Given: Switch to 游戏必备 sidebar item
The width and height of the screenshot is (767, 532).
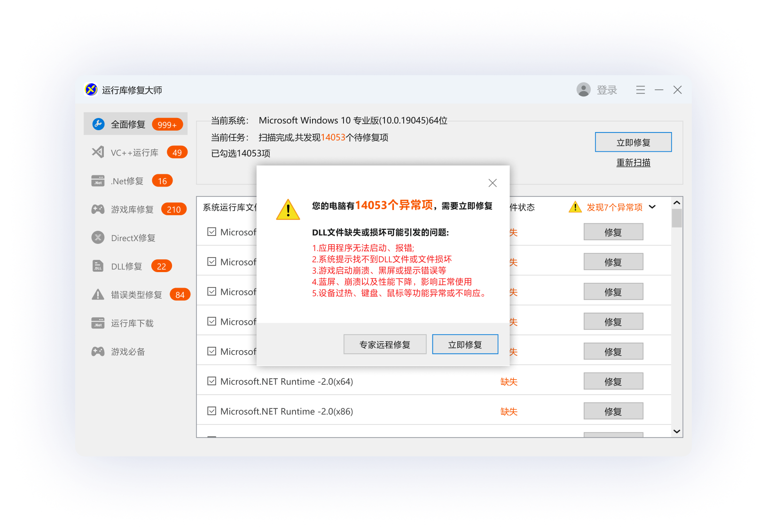Looking at the screenshot, I should click(128, 352).
